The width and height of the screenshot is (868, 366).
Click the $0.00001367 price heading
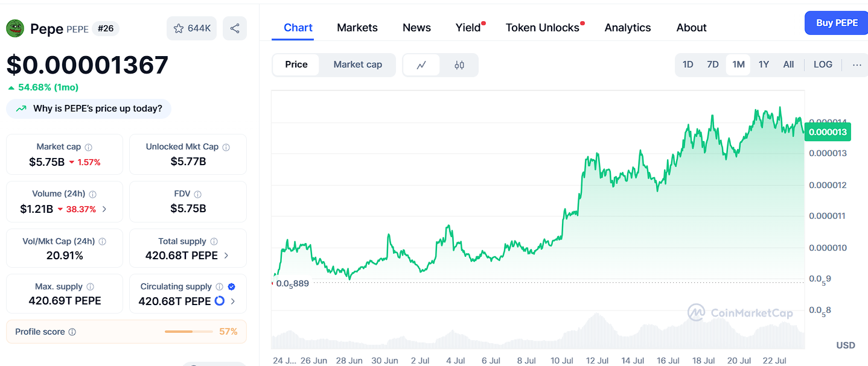click(88, 65)
